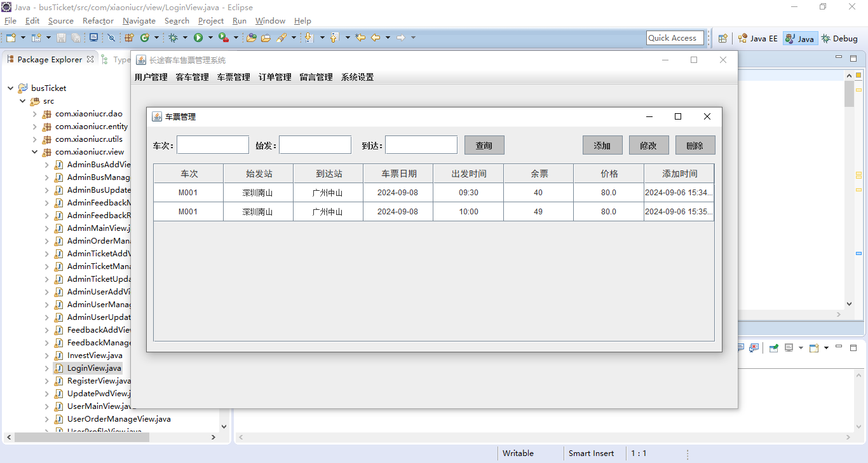Click the 添加 add button
The image size is (868, 463).
(602, 145)
